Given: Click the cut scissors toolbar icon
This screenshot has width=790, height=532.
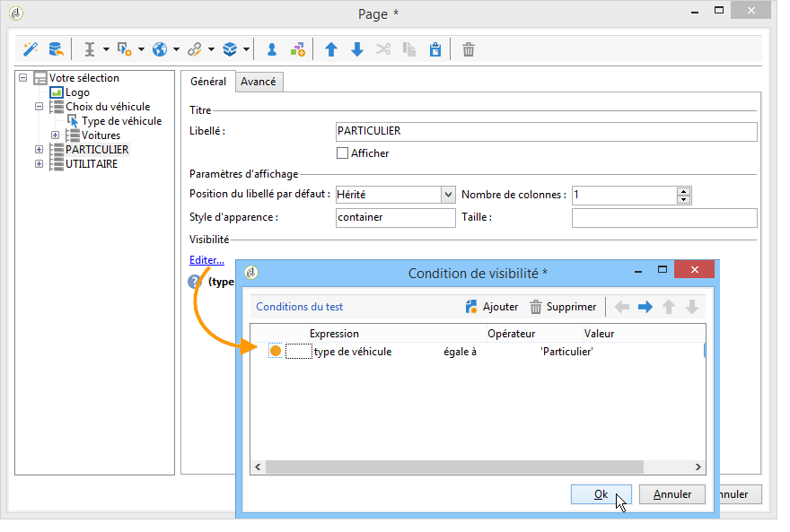Looking at the screenshot, I should pyautogui.click(x=383, y=49).
